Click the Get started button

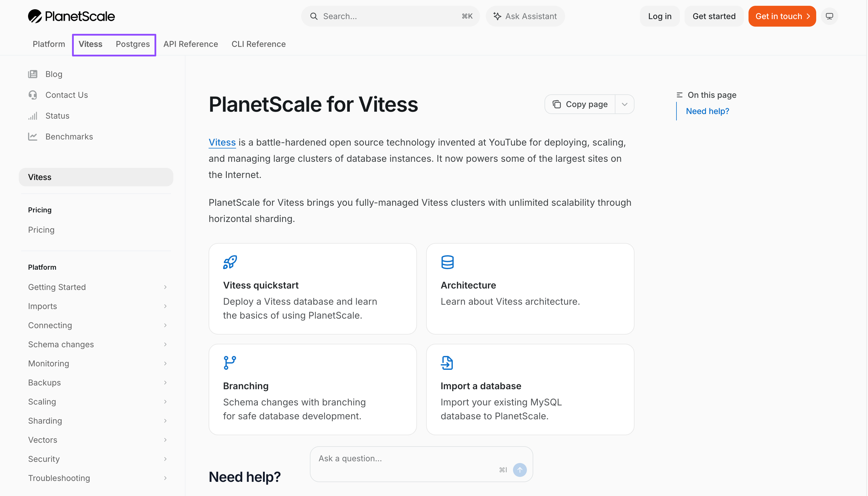(x=714, y=16)
